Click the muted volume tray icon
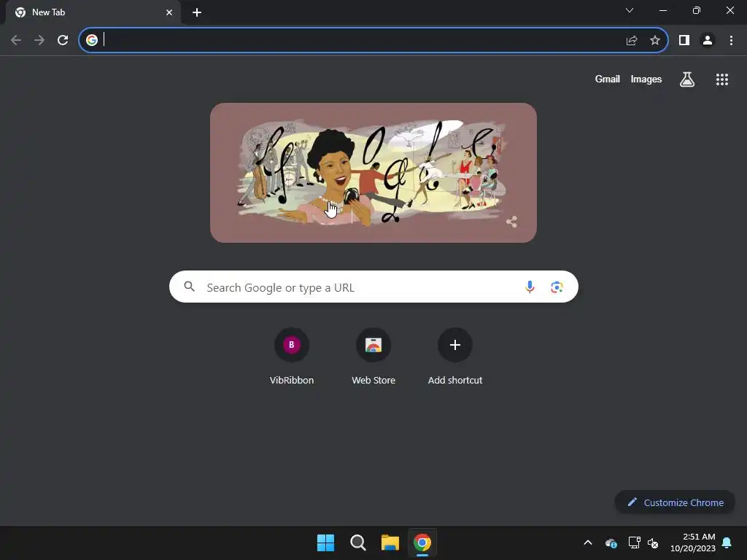 [653, 542]
